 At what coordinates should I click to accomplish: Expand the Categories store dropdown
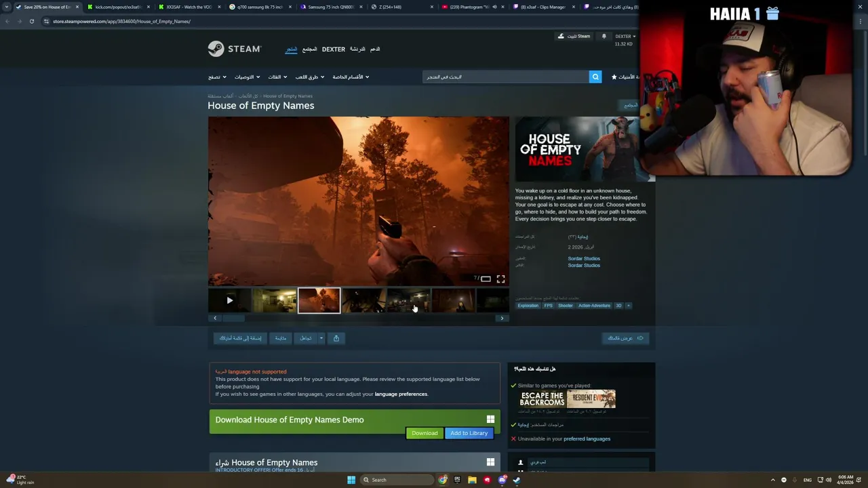pyautogui.click(x=277, y=77)
